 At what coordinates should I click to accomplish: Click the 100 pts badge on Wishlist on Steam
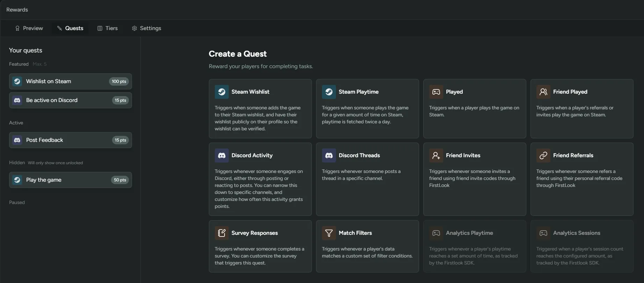[119, 81]
